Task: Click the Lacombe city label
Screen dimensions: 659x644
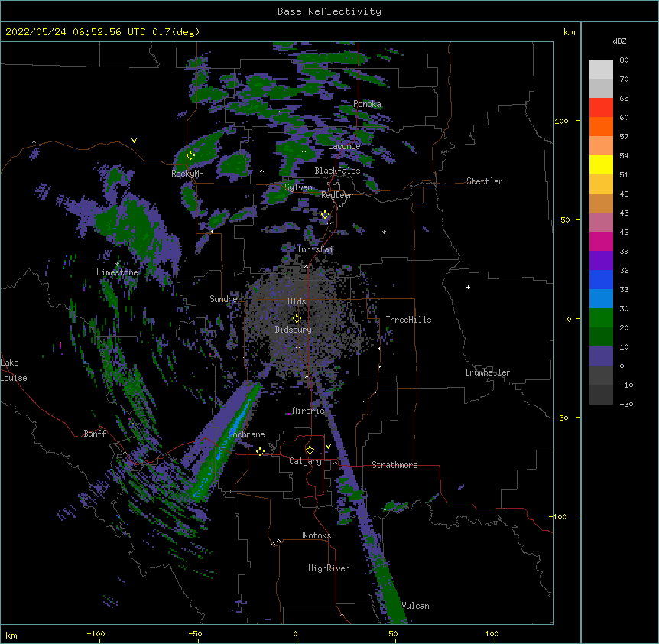Action: pos(344,146)
